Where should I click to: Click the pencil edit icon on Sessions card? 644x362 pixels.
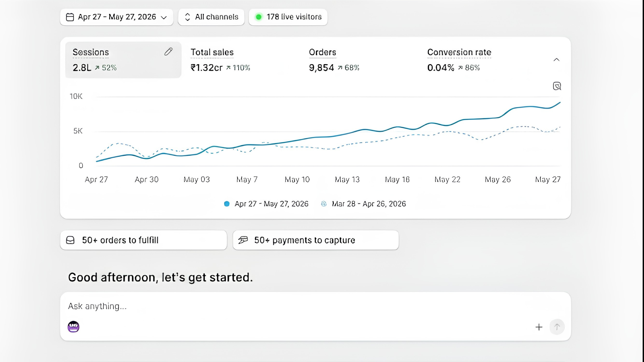169,51
